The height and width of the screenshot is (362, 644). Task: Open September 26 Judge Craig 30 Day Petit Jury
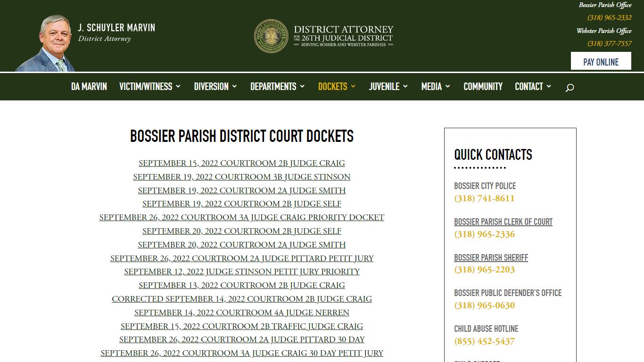(x=242, y=353)
